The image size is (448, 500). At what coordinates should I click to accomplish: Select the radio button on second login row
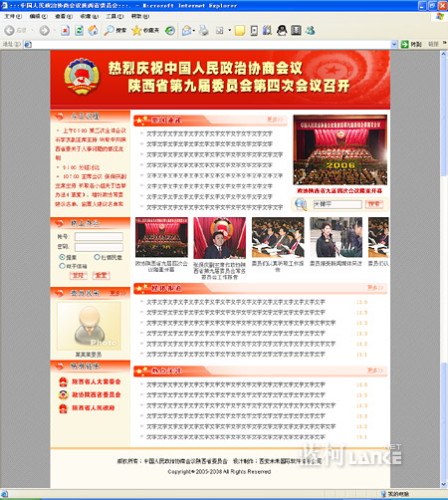[x=62, y=266]
